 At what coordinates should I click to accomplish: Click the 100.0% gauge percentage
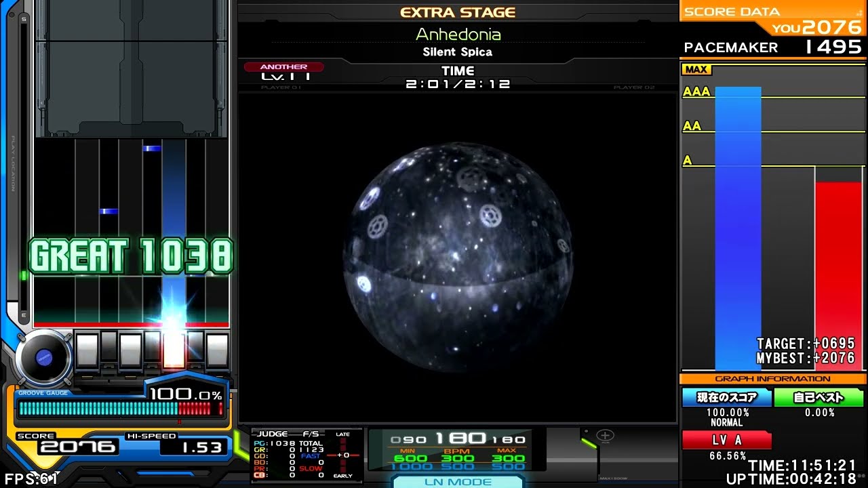point(186,394)
